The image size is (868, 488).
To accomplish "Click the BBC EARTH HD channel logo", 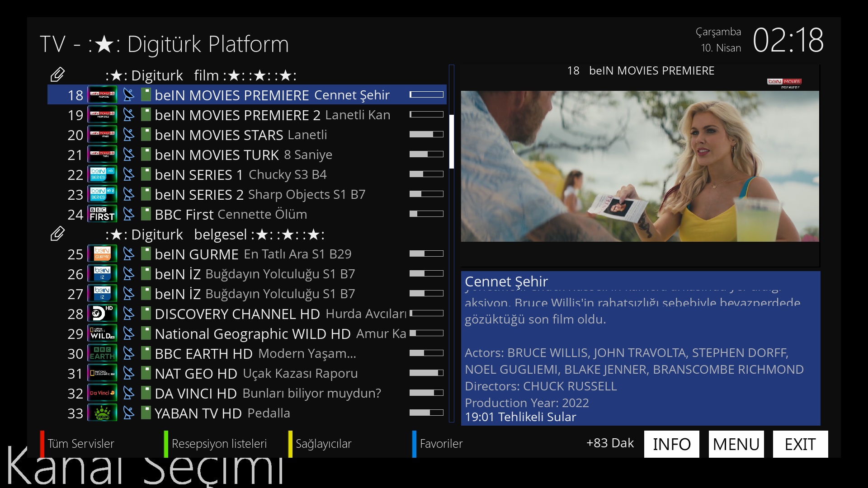I will click(102, 353).
